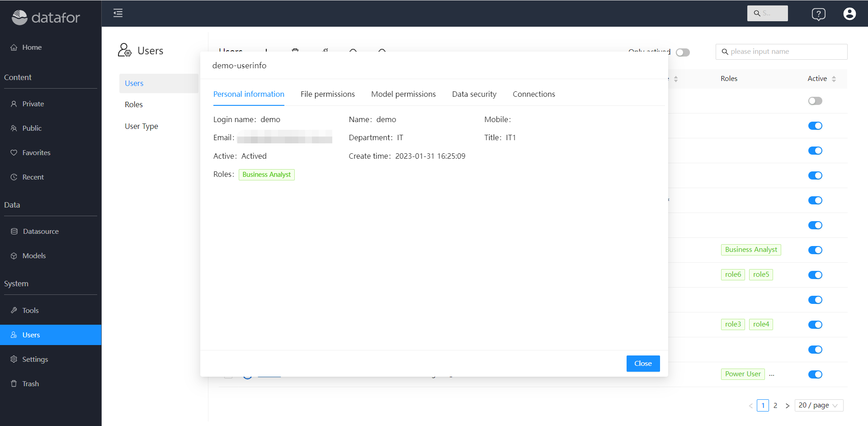
Task: Click the Private person icon
Action: [x=14, y=104]
